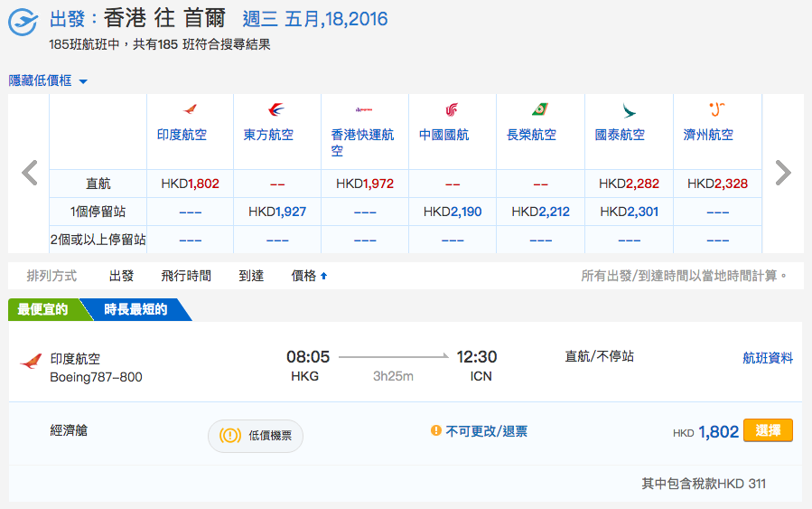812x509 pixels.
Task: Click the Cathay Pacific brushwing logo
Action: (628, 110)
